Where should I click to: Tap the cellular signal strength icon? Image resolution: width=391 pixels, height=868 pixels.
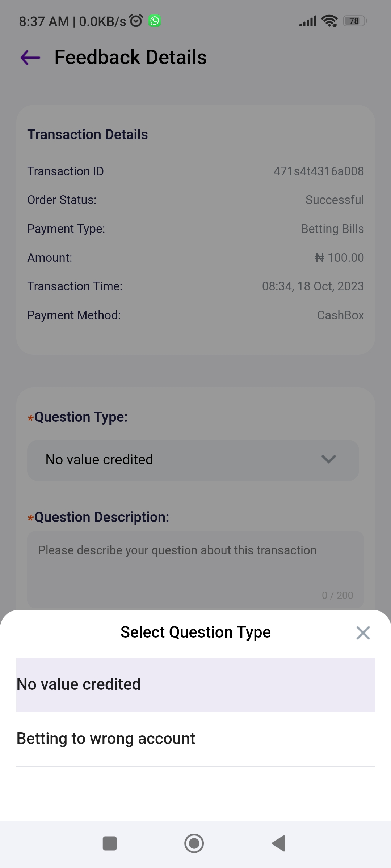pos(308,21)
